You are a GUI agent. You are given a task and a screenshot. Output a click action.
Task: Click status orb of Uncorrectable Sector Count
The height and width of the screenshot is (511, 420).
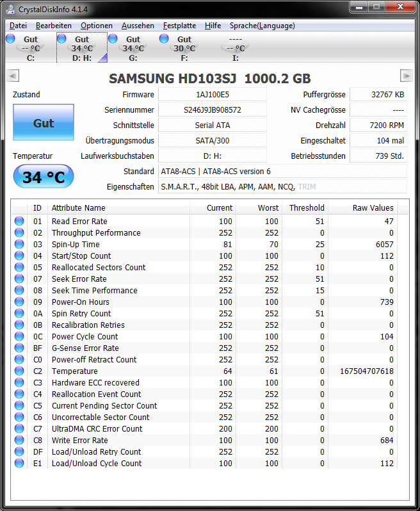[19, 417]
